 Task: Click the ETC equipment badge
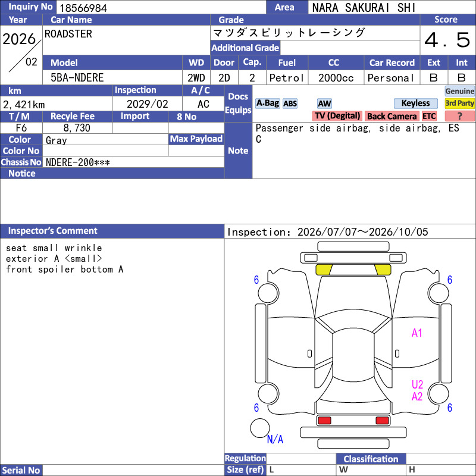(x=429, y=116)
